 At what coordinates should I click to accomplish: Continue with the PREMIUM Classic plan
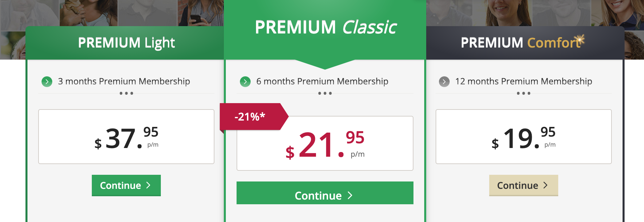[325, 193]
